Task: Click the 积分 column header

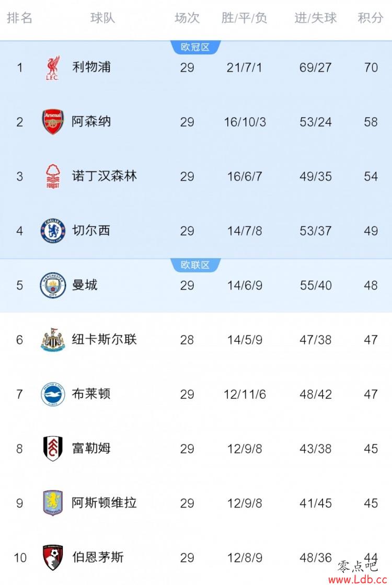Action: [371, 18]
